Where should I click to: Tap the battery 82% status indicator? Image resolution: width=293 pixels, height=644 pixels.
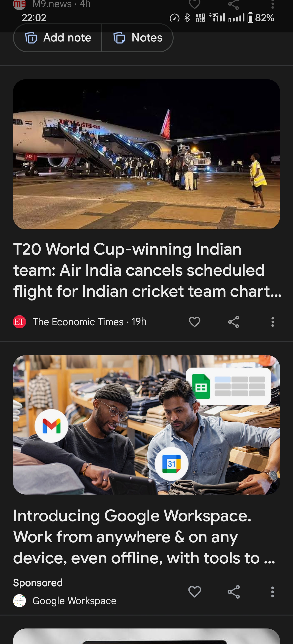coord(261,18)
